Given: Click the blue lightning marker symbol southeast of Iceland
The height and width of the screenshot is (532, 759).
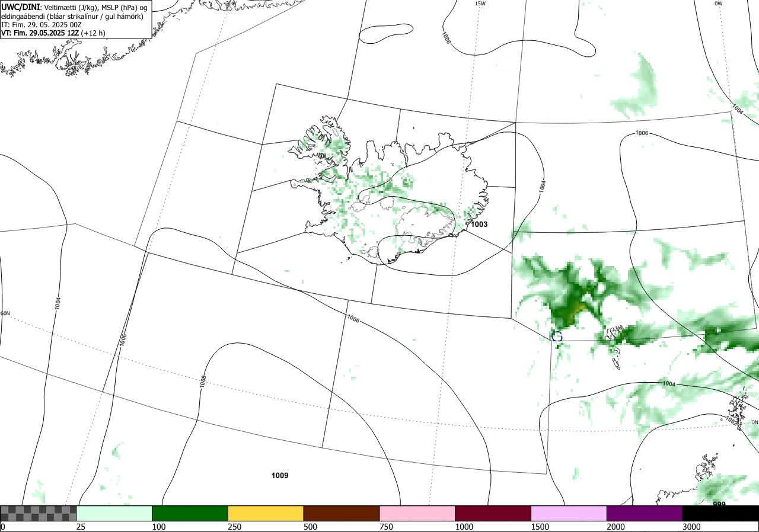Looking at the screenshot, I should [557, 336].
